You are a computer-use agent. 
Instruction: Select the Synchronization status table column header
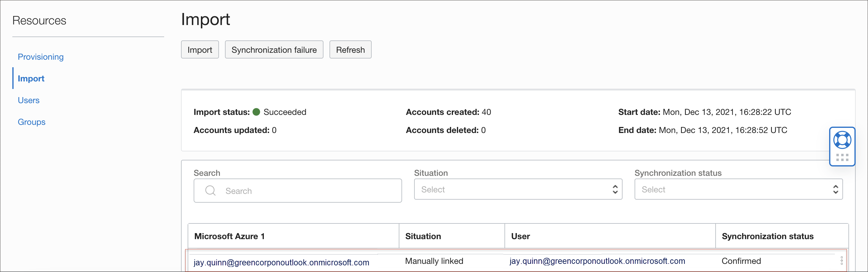pos(767,236)
